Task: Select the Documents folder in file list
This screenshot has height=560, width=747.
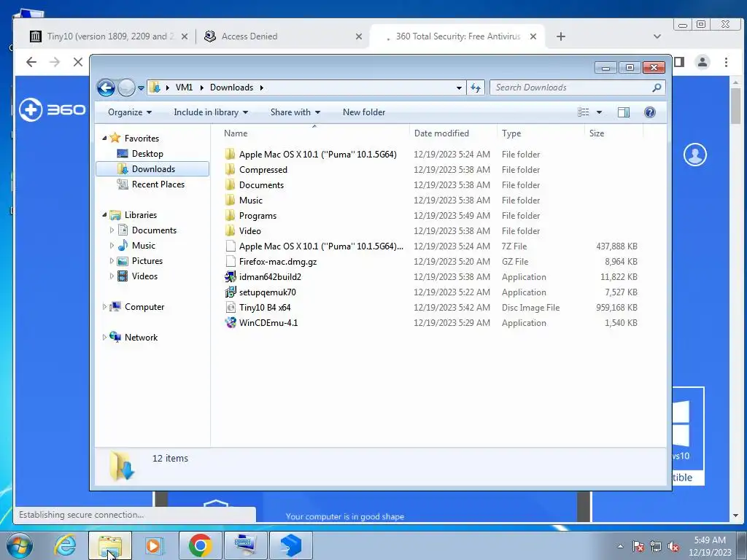Action: click(261, 185)
